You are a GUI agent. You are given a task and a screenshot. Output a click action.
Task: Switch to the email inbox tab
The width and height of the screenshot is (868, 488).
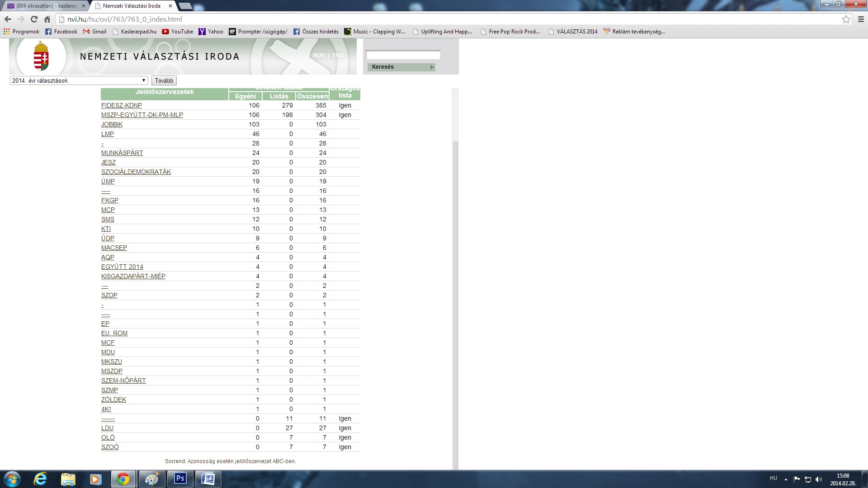click(x=45, y=6)
